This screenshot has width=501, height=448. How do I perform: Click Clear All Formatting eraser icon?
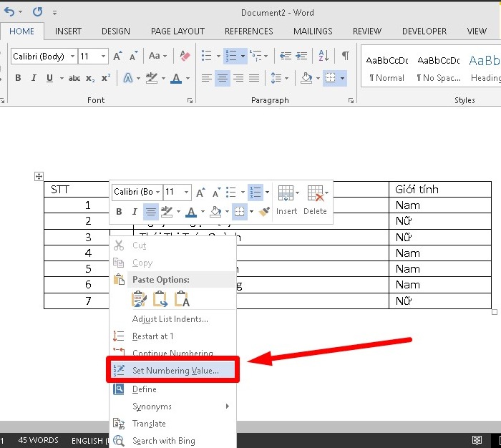[185, 57]
